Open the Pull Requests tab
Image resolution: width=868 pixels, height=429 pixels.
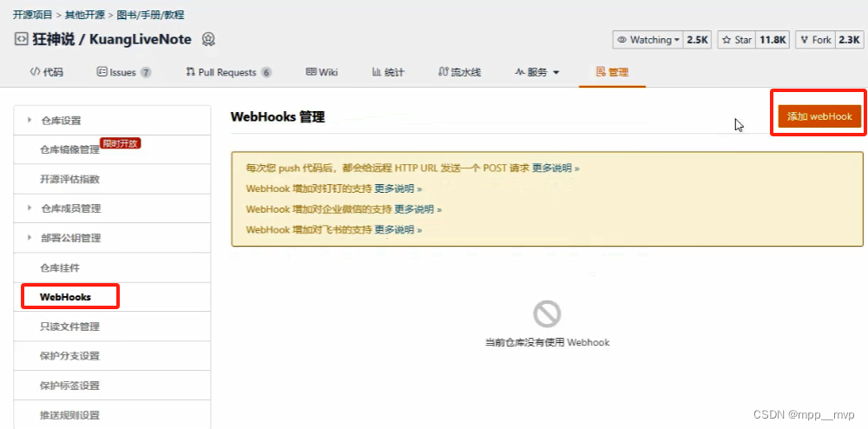pyautogui.click(x=228, y=72)
